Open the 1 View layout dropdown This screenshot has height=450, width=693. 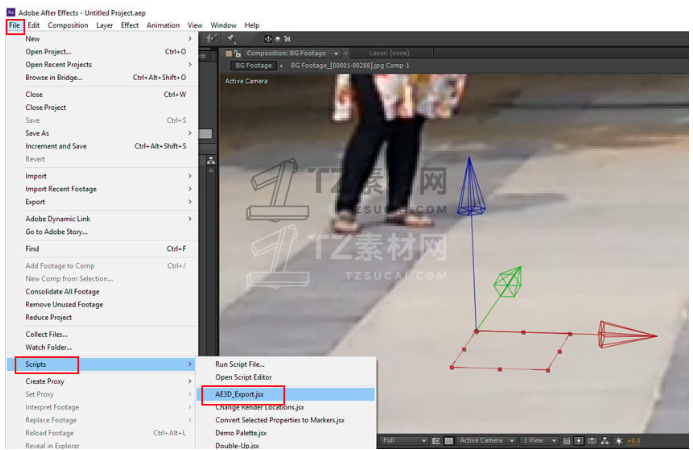(x=539, y=441)
